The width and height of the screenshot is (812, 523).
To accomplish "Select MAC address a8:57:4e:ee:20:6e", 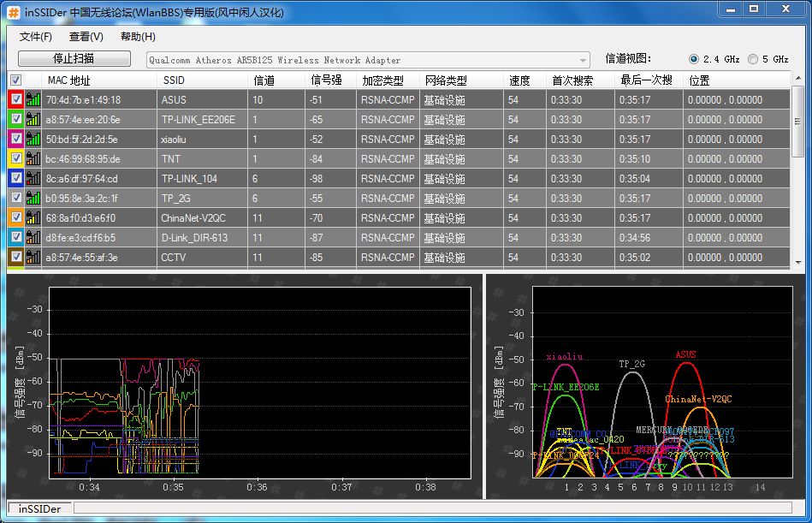I will (x=83, y=120).
